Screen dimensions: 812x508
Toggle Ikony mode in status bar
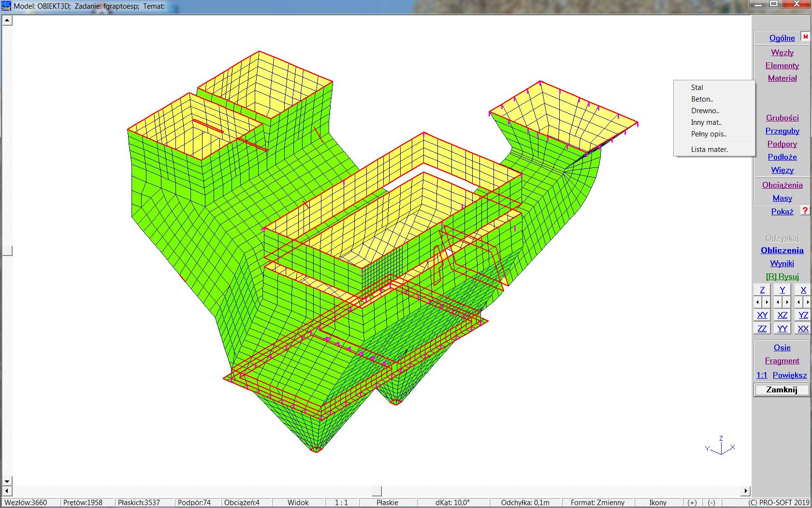pyautogui.click(x=658, y=503)
